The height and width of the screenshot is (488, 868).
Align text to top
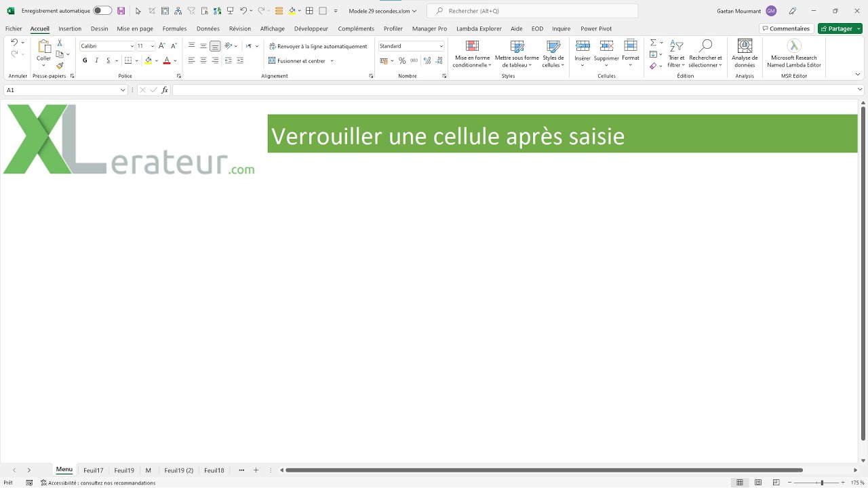pyautogui.click(x=191, y=46)
